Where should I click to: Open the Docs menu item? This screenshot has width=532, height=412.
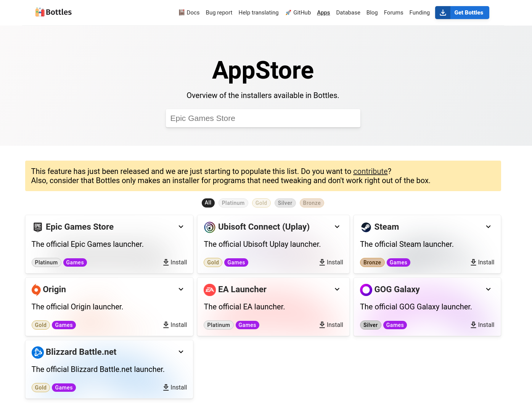(189, 13)
